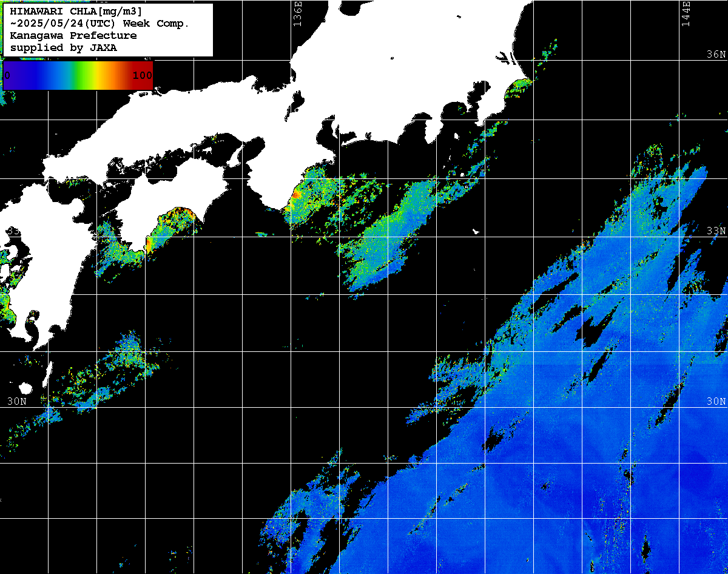This screenshot has width=728, height=574.
Task: Click the "100" label on color scale
Action: click(x=142, y=75)
